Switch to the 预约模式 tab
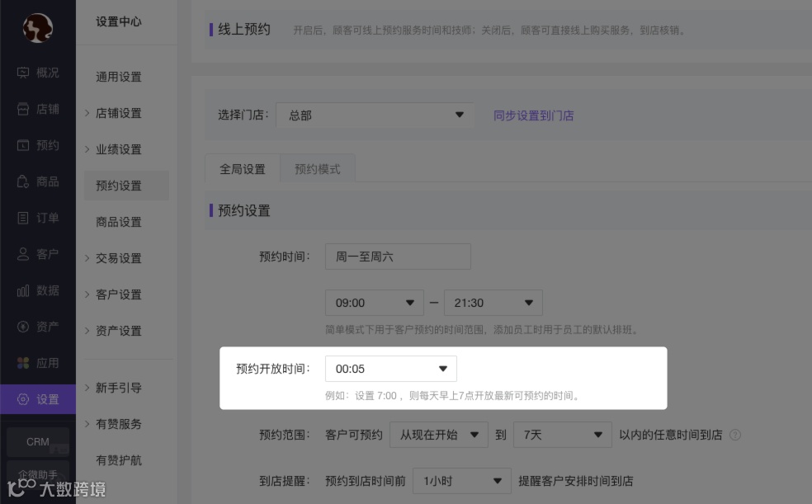 click(x=318, y=169)
